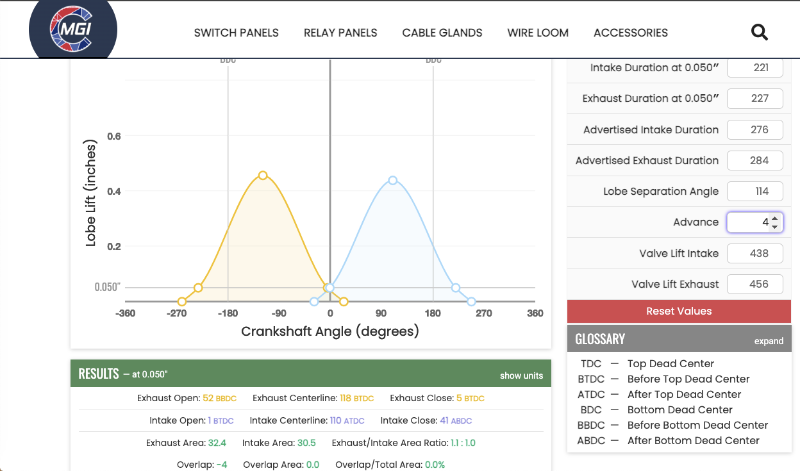Select the exhaust lobe peak marker
This screenshot has width=800, height=471.
point(263,176)
